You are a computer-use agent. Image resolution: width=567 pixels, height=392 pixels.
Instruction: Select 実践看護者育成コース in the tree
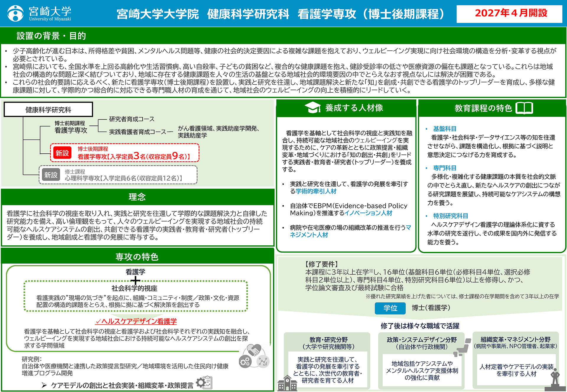click(x=138, y=132)
